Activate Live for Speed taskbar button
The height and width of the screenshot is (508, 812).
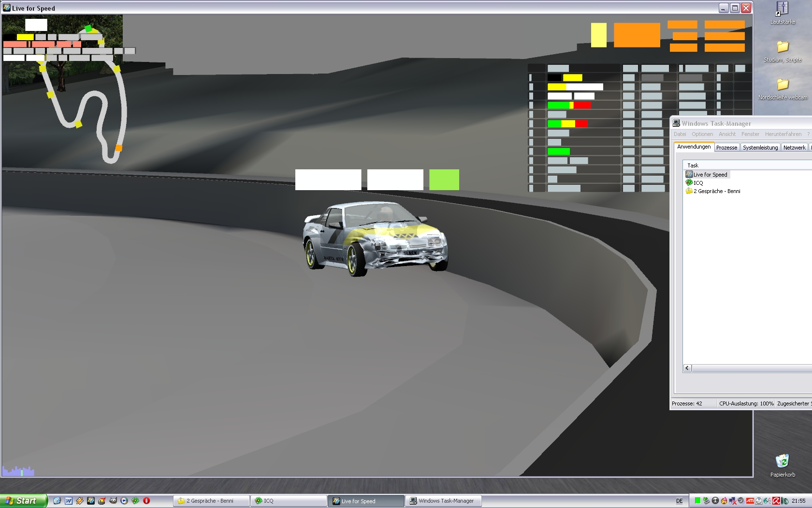coord(366,501)
